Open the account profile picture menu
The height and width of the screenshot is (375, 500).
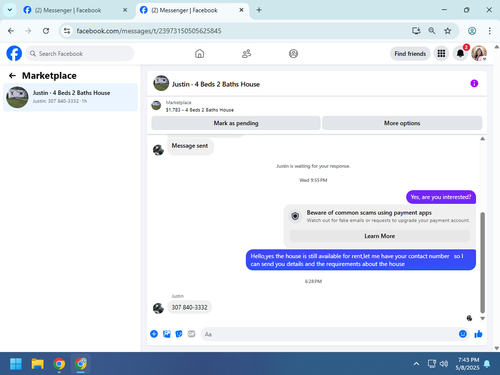[x=479, y=53]
